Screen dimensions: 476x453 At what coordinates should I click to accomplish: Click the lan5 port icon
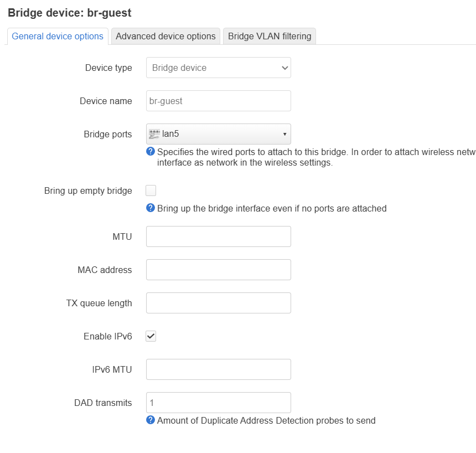coord(155,134)
